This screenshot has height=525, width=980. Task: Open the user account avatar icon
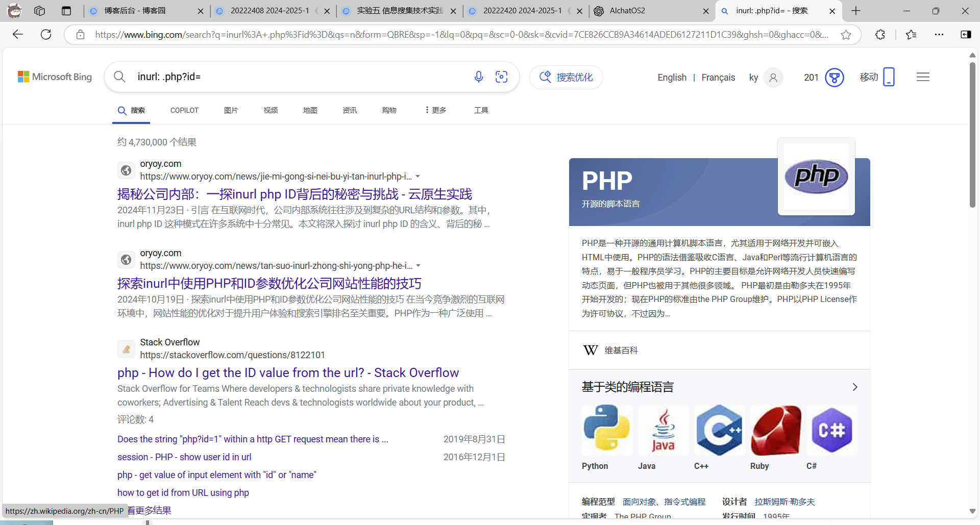pos(773,78)
